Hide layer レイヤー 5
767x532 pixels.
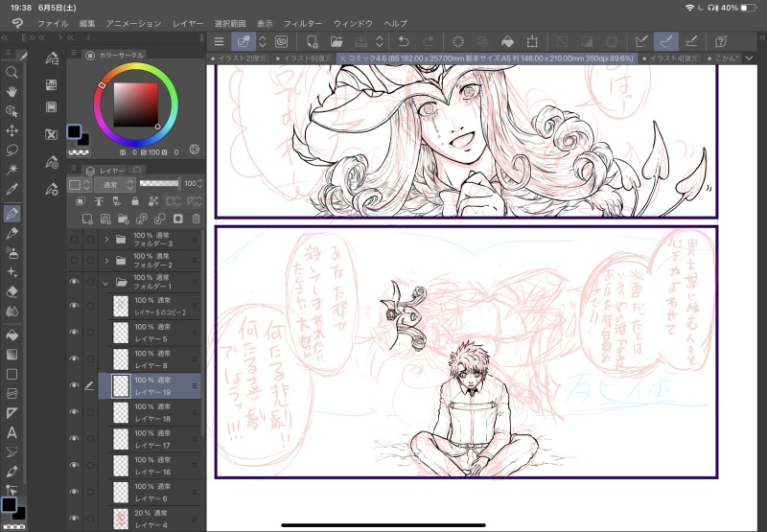(x=74, y=332)
